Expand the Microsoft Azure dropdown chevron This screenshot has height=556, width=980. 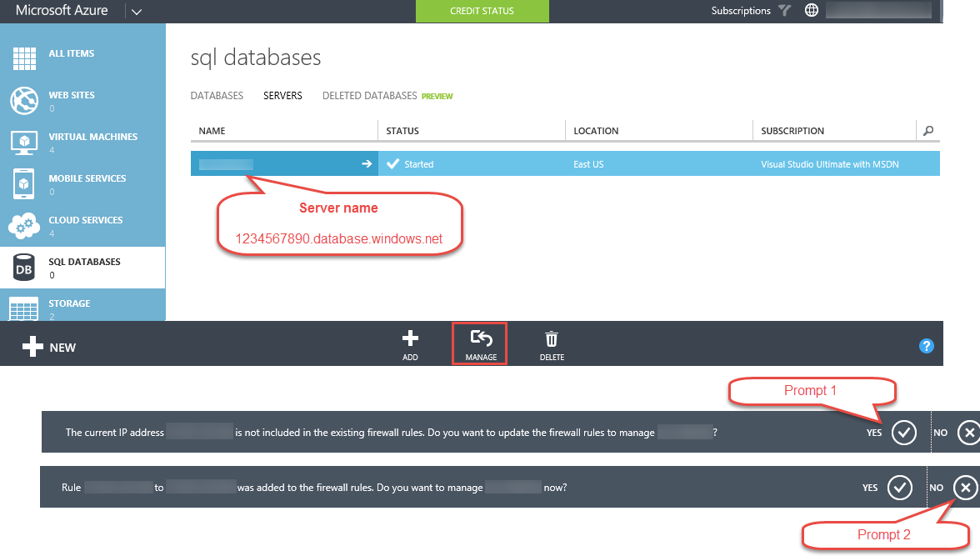point(137,12)
